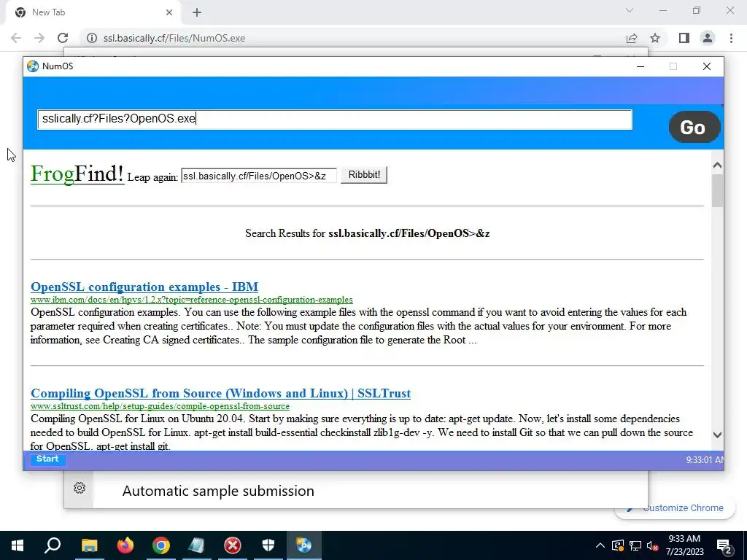Viewport: 747px width, 560px height.
Task: Click the Automatic sample submission text
Action: (218, 491)
